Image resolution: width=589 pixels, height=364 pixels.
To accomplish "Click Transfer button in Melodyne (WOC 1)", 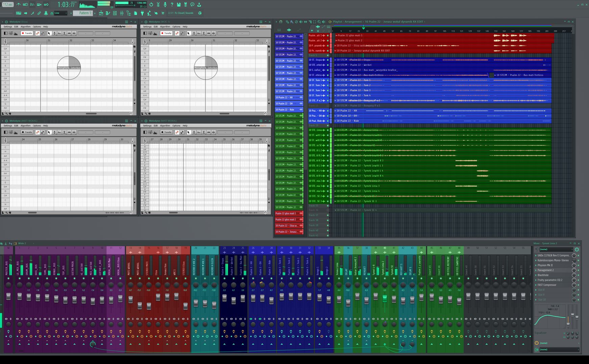I will point(167,33).
